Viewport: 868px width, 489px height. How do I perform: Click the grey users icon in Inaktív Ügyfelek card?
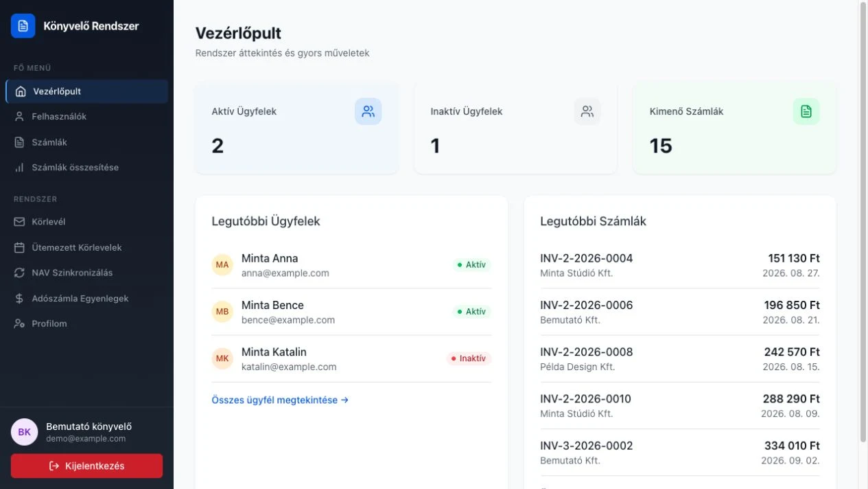tap(587, 111)
